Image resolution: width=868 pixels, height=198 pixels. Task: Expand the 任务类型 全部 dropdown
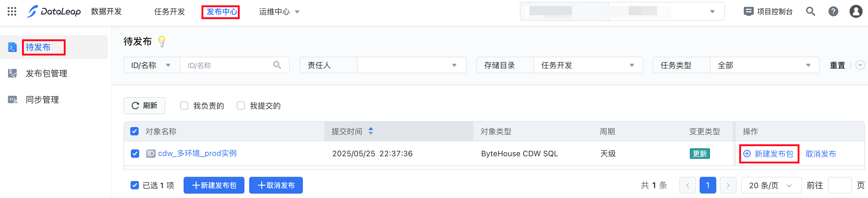coord(765,65)
